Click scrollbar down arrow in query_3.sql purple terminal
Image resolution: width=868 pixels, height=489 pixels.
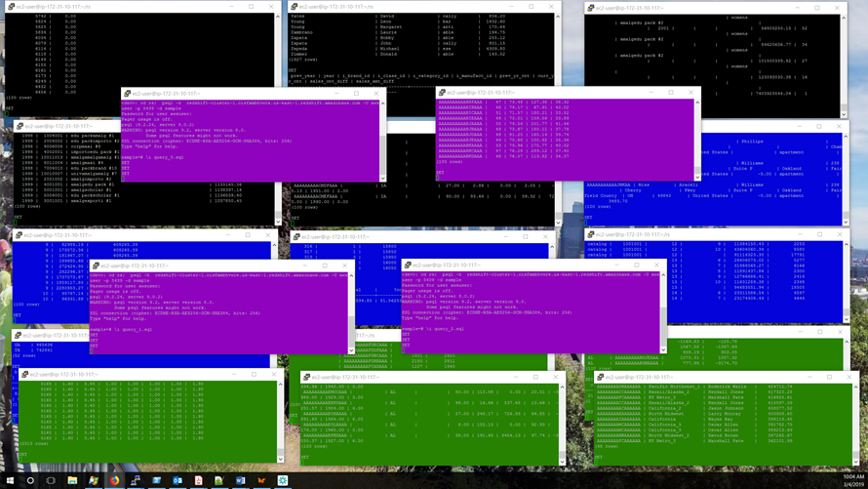382,179
